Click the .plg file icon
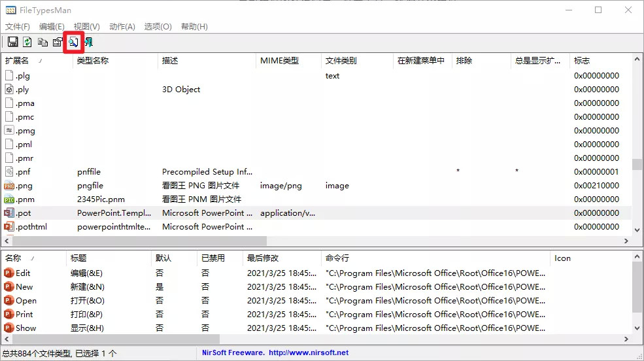 (9, 76)
